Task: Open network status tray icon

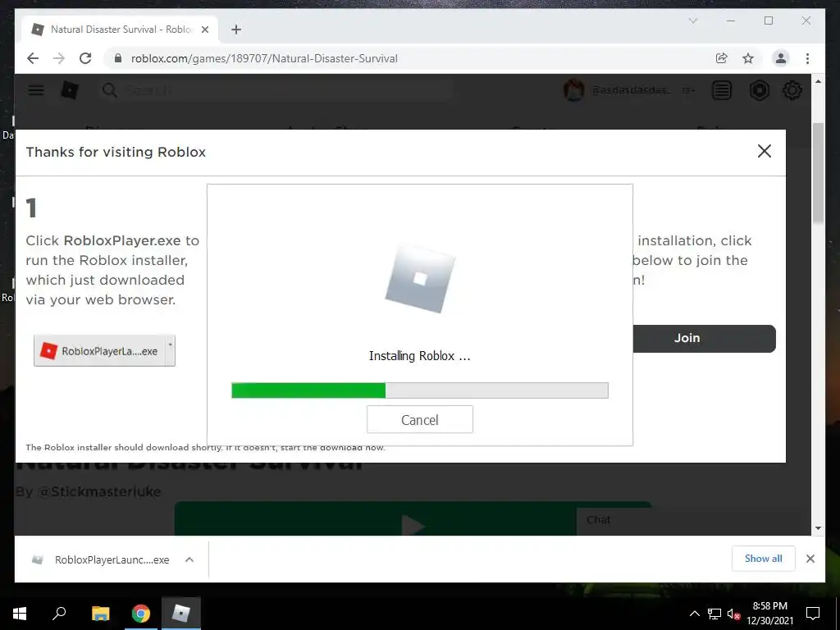Action: 714,614
